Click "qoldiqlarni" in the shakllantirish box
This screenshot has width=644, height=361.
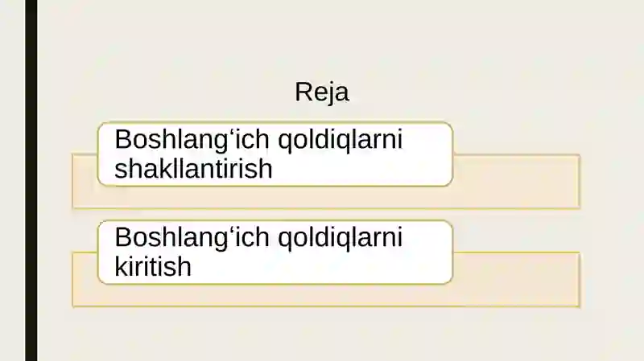pos(341,140)
